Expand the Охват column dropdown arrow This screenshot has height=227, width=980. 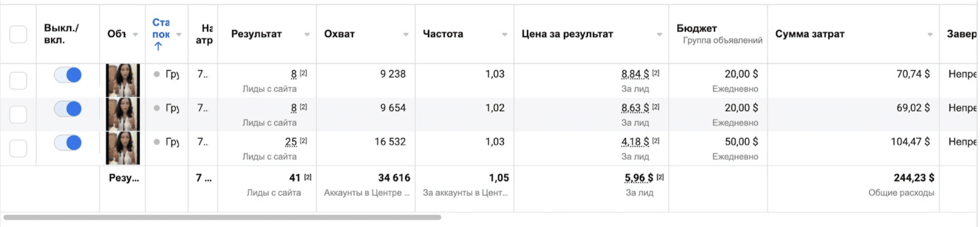(x=406, y=34)
